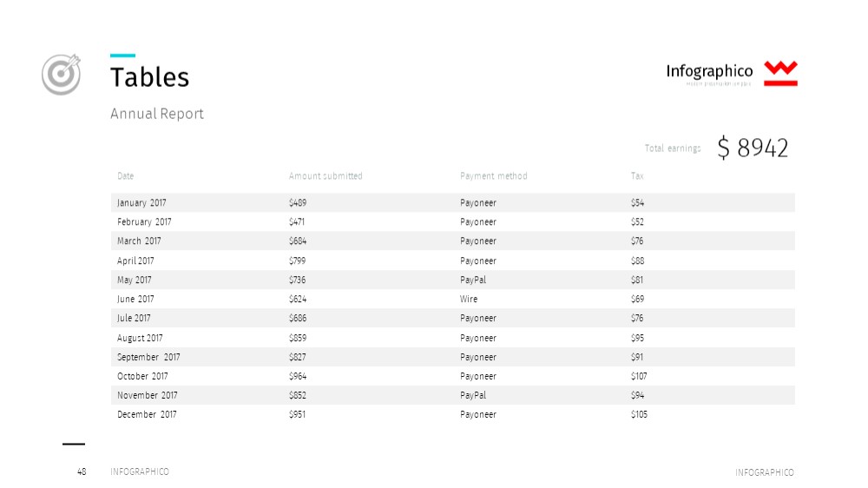Select the $799 amount for April 2017
The height and width of the screenshot is (488, 868).
coord(297,260)
